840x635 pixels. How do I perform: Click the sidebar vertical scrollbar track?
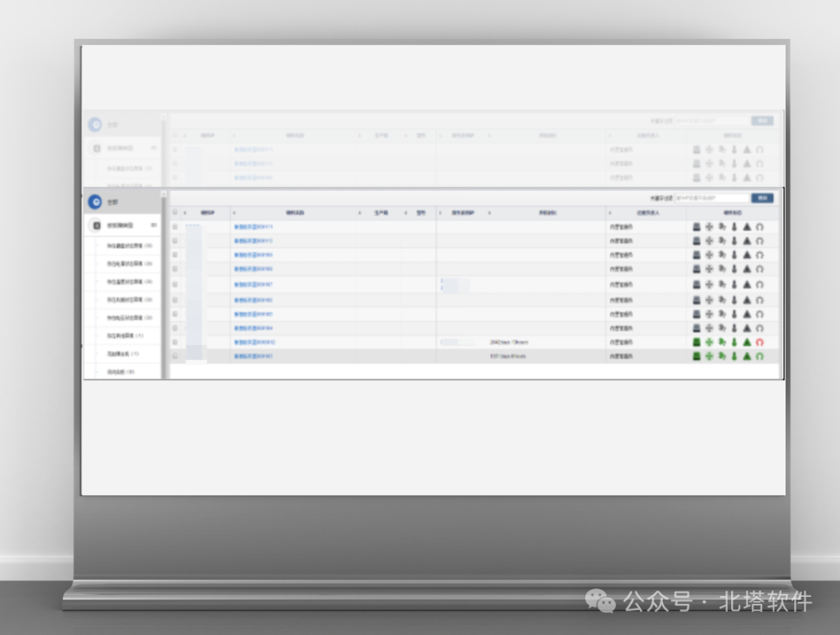164,289
